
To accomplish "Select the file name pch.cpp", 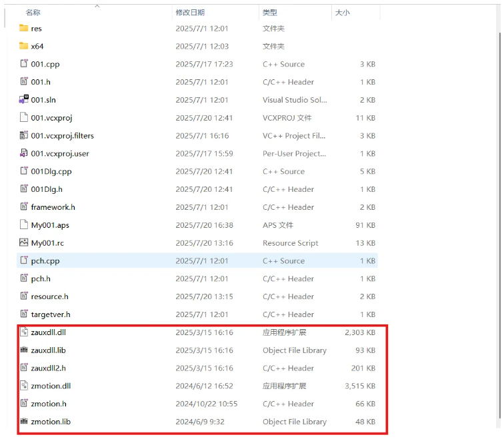I will (45, 261).
